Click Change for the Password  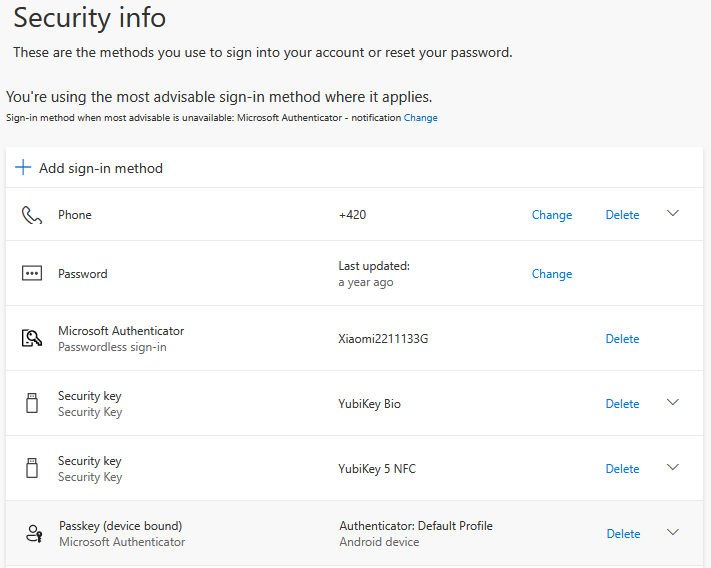pyautogui.click(x=552, y=274)
